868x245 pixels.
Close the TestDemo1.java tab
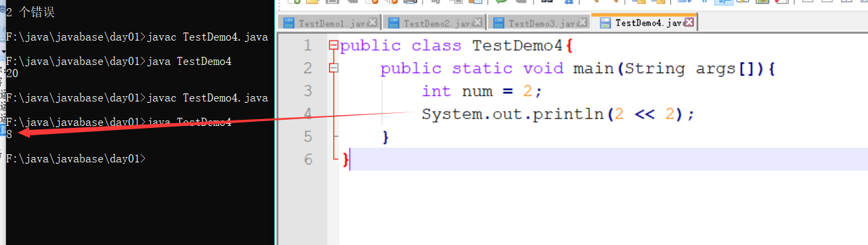tap(372, 23)
